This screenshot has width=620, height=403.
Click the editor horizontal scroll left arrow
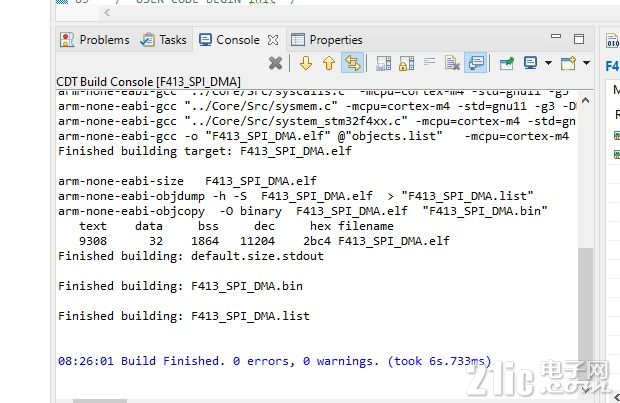point(107,12)
